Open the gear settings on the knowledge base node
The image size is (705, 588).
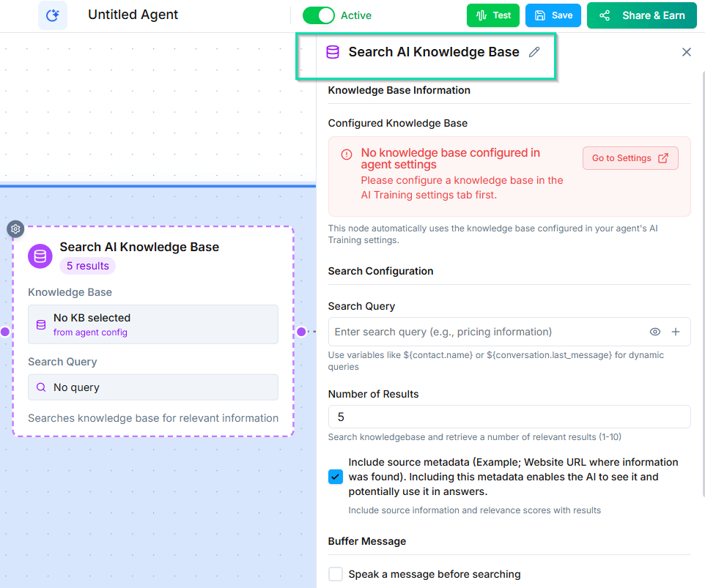[x=15, y=229]
